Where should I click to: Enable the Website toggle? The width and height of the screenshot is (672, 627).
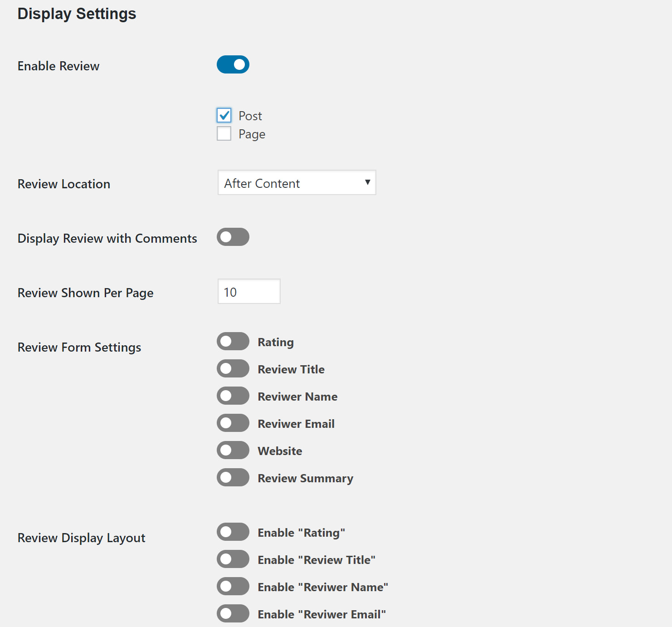coord(233,450)
